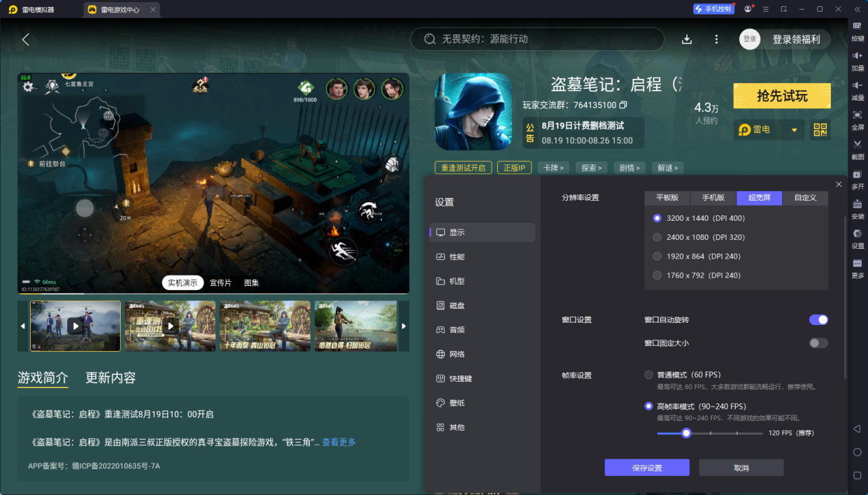
Task: Enter 全屏 fullscreen mode from sidebar
Action: pyautogui.click(x=858, y=119)
